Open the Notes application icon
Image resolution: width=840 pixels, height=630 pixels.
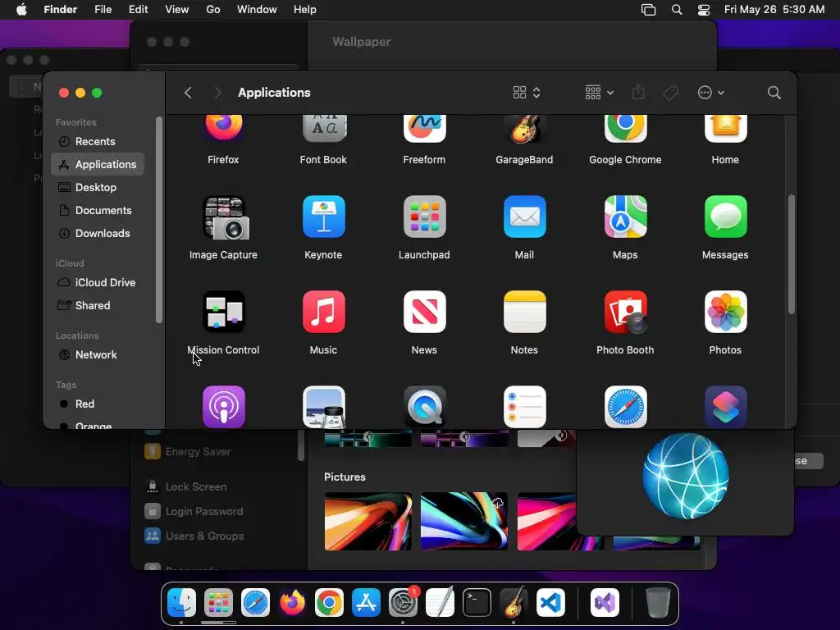[524, 312]
